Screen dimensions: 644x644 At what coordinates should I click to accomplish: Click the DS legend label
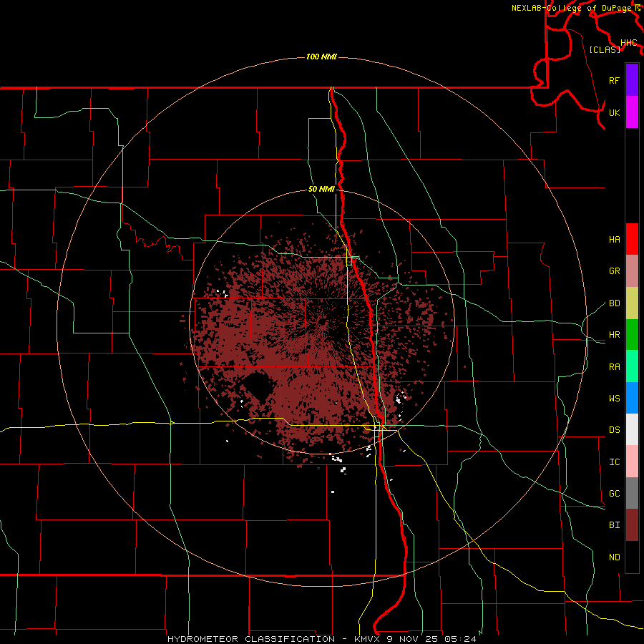click(x=614, y=429)
